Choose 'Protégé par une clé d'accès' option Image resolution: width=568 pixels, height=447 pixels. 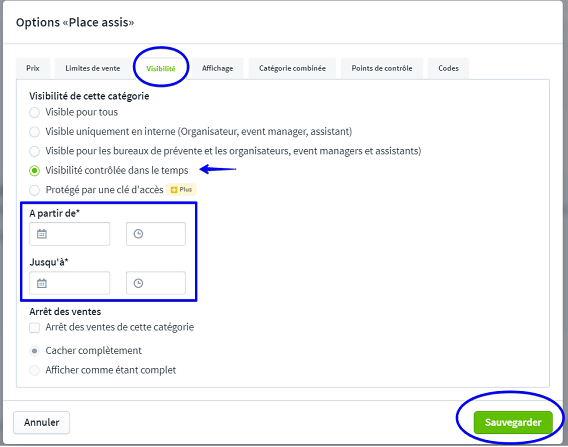pos(34,190)
